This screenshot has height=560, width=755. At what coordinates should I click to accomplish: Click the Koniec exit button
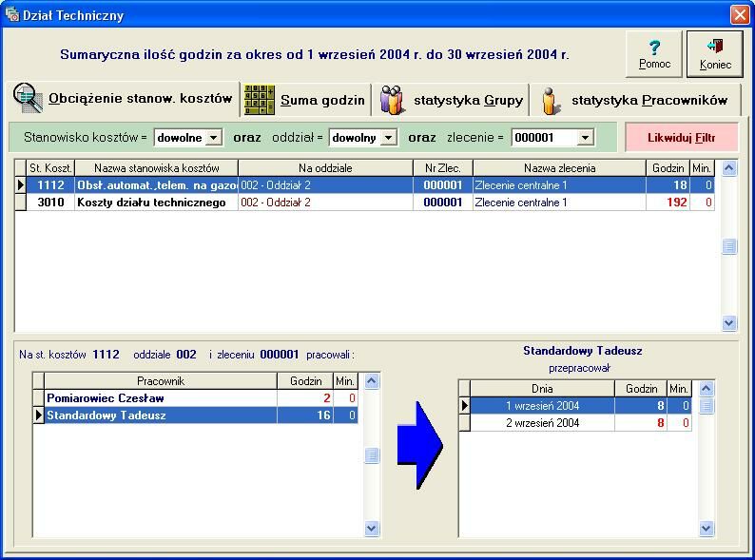click(714, 54)
